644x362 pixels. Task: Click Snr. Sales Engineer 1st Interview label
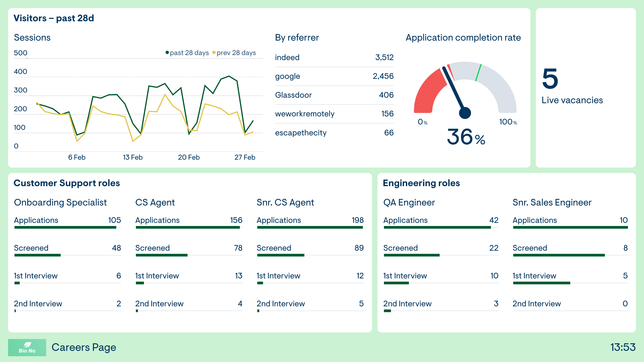tap(534, 276)
